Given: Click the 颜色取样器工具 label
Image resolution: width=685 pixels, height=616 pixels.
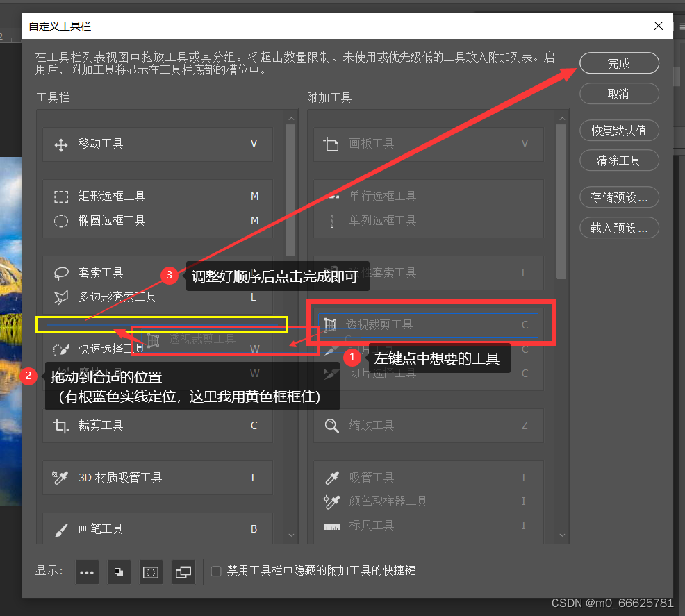Looking at the screenshot, I should coord(388,501).
